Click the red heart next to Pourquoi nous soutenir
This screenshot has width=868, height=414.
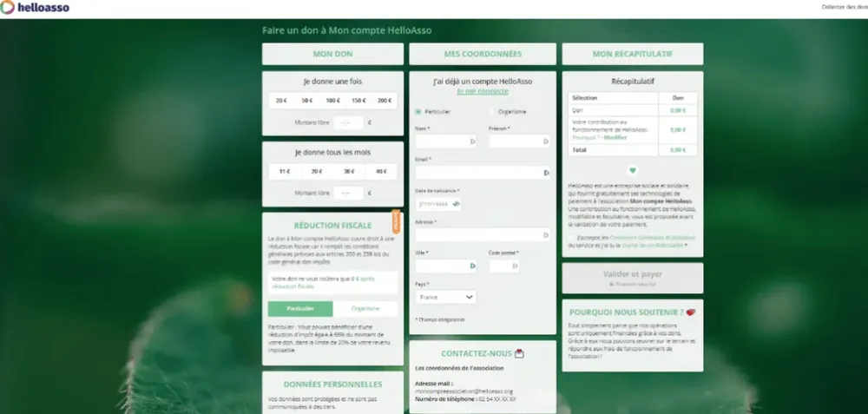click(x=690, y=312)
